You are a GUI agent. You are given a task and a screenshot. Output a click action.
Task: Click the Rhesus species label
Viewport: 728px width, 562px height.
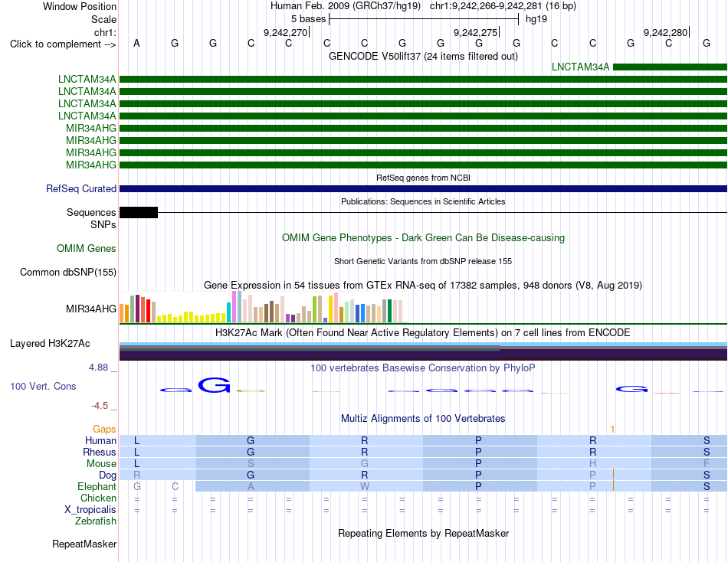coord(100,452)
